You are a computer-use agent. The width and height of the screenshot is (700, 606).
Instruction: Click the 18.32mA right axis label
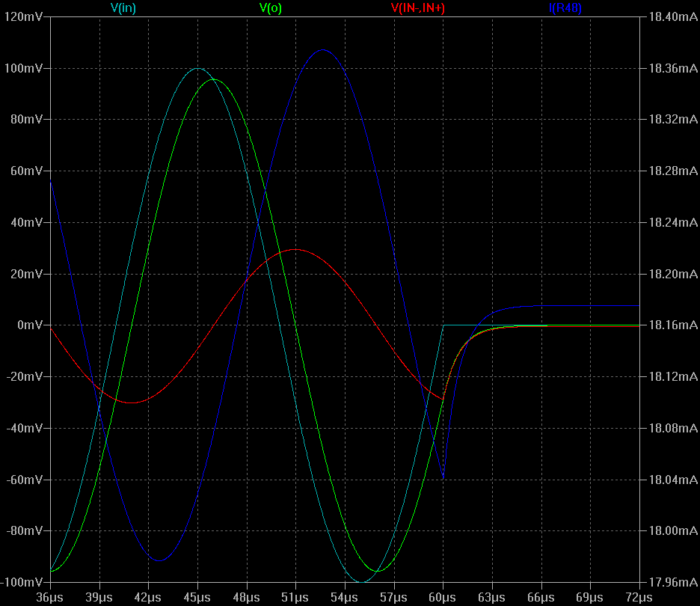(673, 119)
